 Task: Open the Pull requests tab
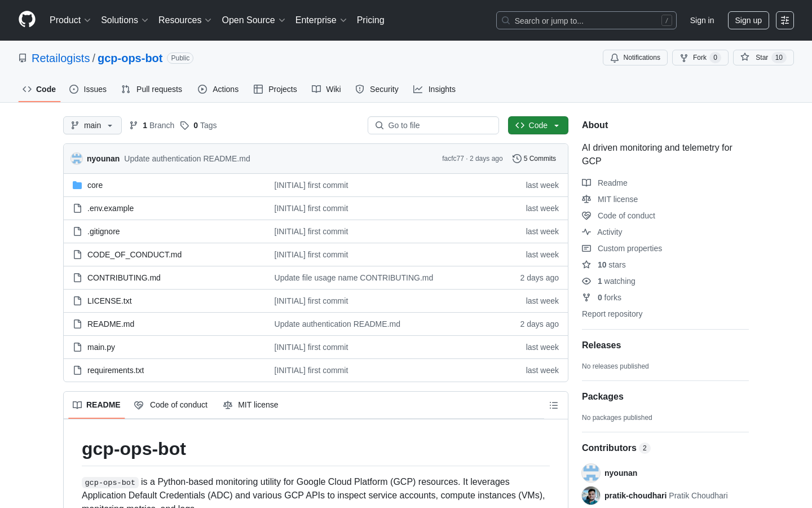click(152, 89)
